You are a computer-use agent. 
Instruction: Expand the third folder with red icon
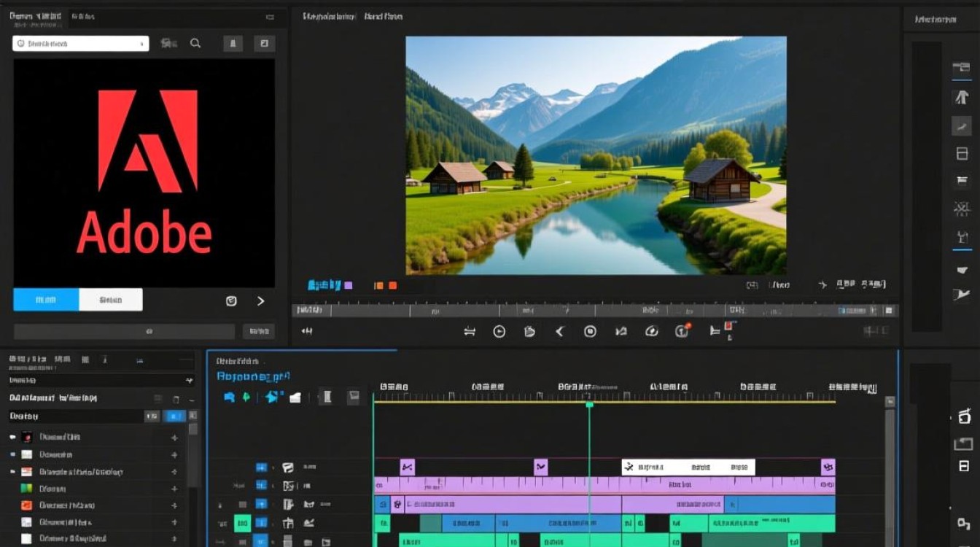point(12,472)
